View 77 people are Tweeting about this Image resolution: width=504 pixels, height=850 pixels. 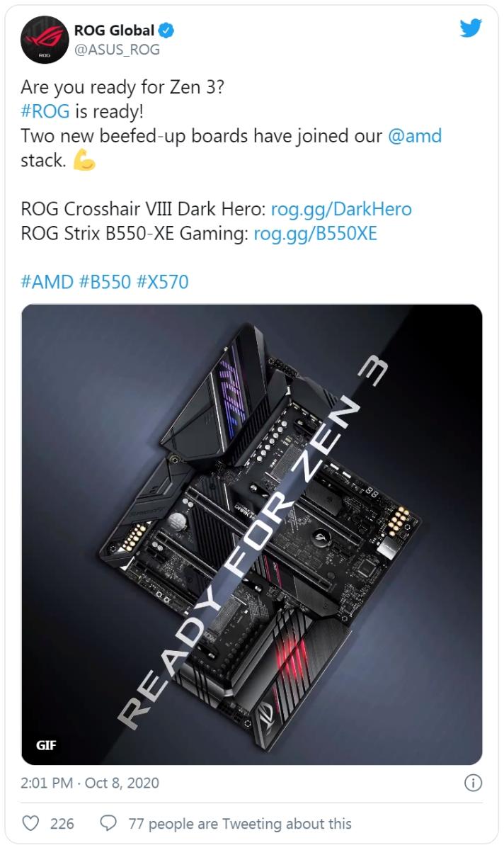(x=240, y=824)
